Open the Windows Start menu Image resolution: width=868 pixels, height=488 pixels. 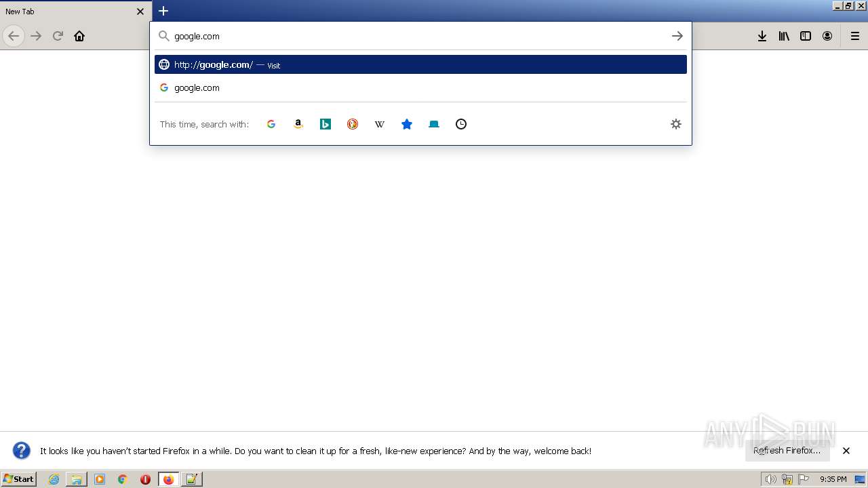point(18,479)
